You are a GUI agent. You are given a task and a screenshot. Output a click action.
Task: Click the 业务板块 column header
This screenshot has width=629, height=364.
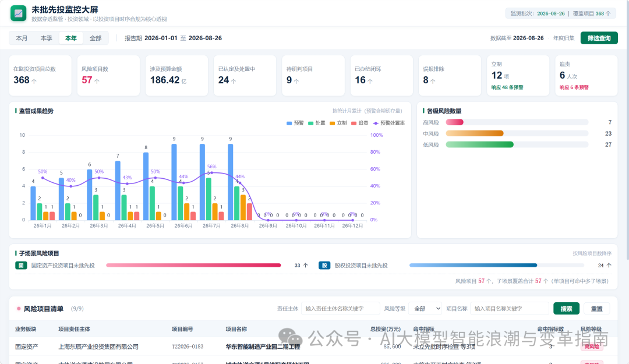tap(26, 329)
